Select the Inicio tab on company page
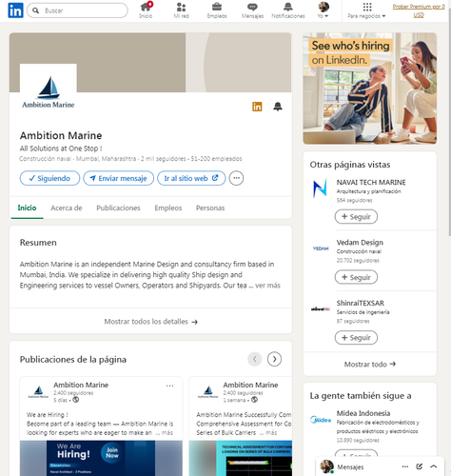 coord(27,208)
